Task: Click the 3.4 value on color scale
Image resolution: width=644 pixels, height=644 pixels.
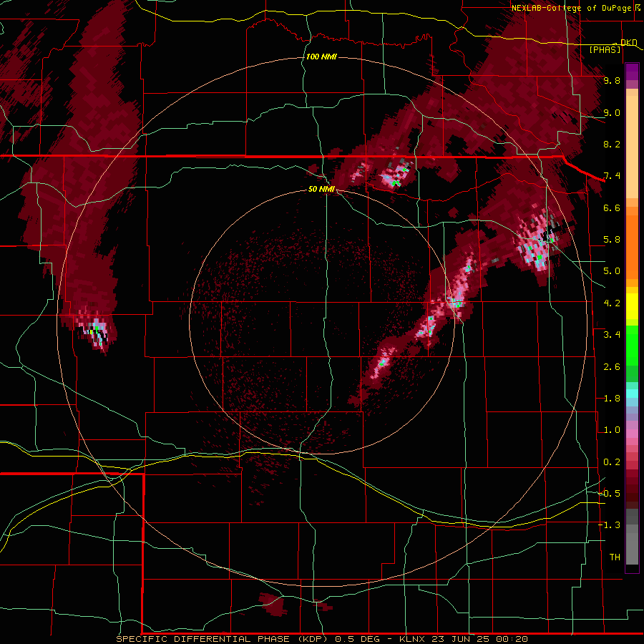Action: 612,335
